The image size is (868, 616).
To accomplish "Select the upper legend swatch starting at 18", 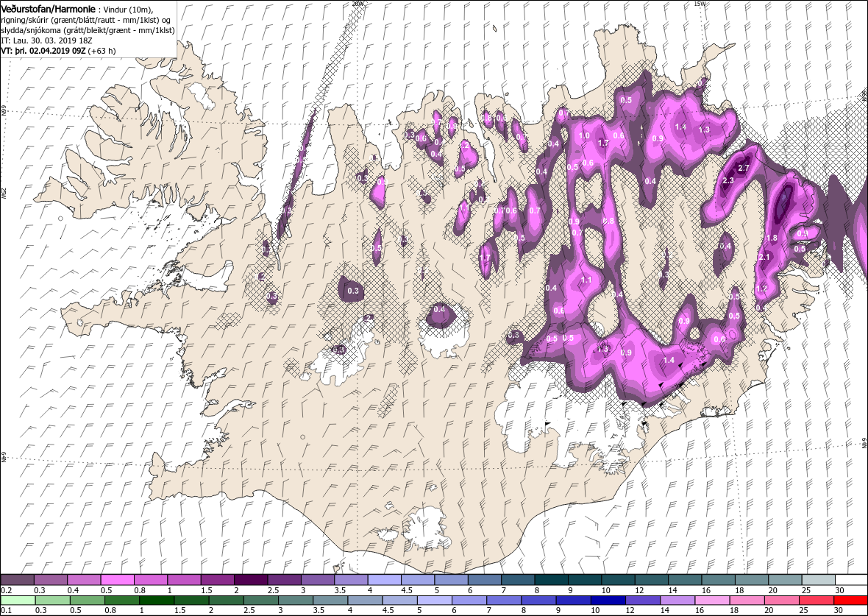I will point(751,581).
